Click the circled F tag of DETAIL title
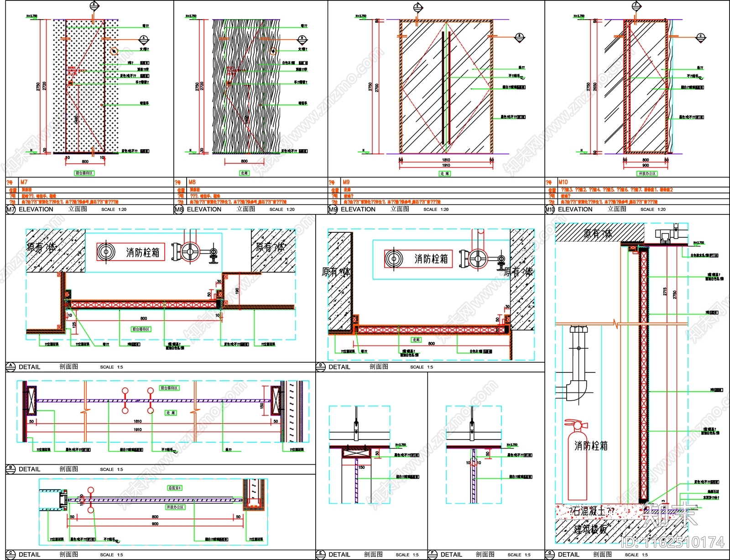Viewport: 730px width, 560px height. pyautogui.click(x=433, y=555)
